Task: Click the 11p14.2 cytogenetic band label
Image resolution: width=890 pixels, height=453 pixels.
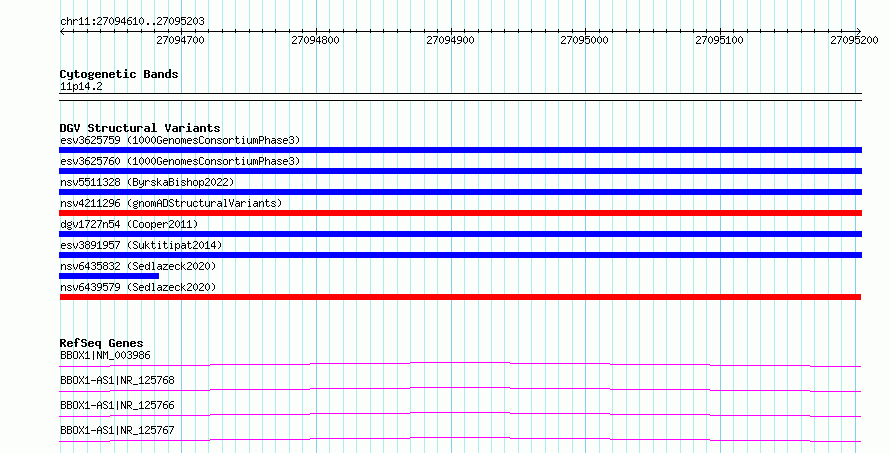Action: point(81,87)
